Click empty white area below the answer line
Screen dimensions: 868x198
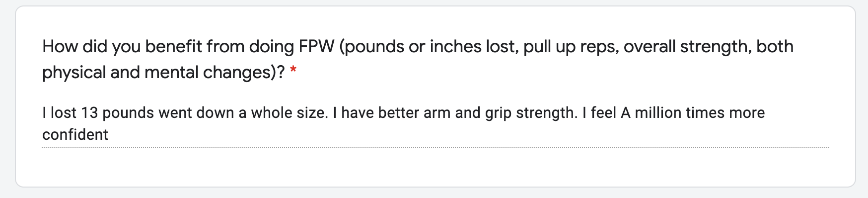[x=435, y=167]
